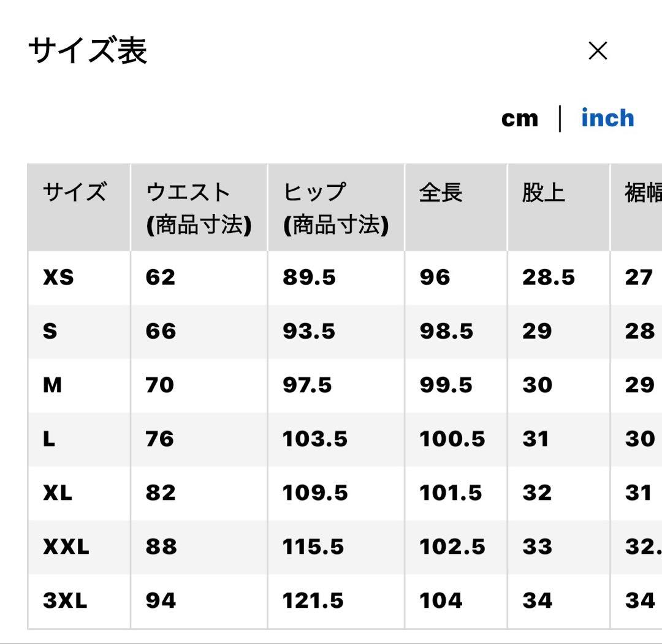662x644 pixels.
Task: Click hip value 121.5 for 3XL
Action: pyautogui.click(x=313, y=600)
